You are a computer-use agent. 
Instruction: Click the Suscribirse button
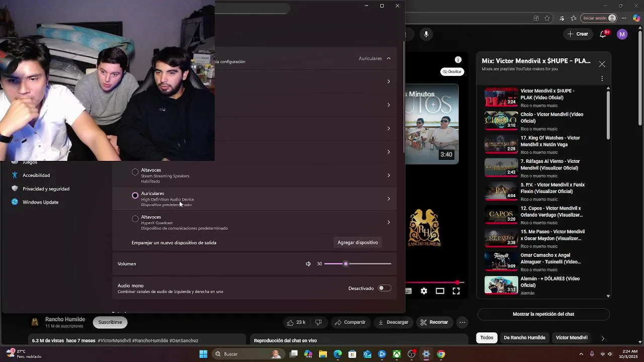(x=110, y=322)
